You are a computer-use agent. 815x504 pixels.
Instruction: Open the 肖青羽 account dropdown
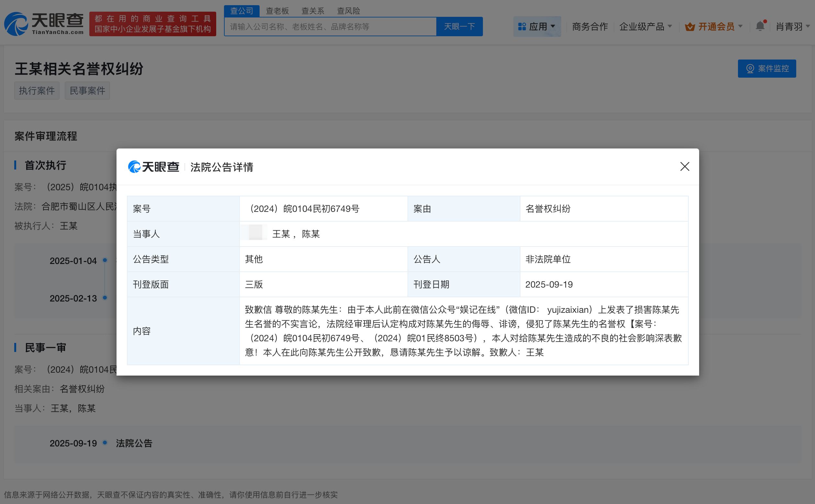792,27
